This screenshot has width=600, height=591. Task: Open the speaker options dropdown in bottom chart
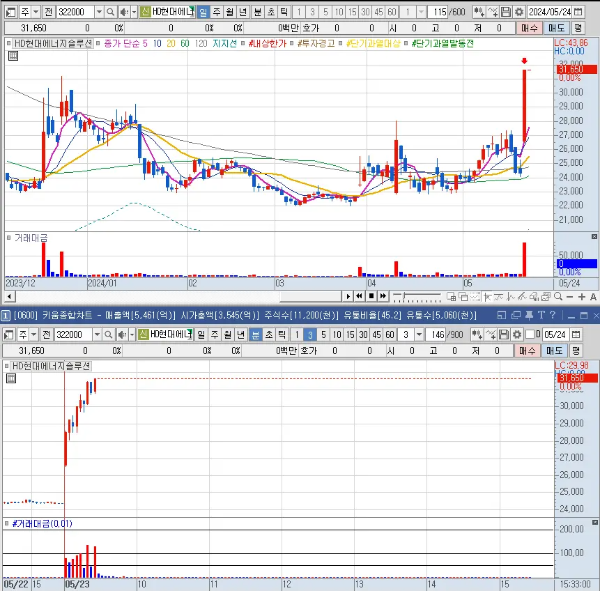tap(132, 335)
